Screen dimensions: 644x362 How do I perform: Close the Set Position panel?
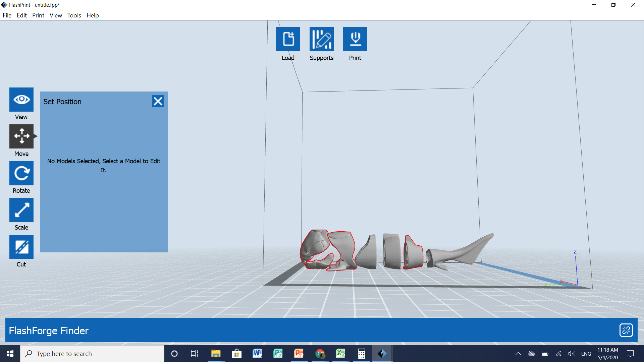(158, 101)
